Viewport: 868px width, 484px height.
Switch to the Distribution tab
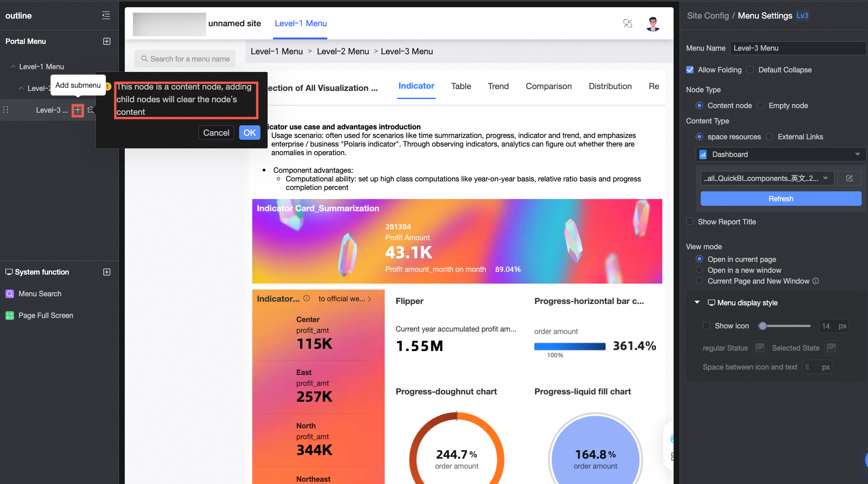tap(610, 86)
